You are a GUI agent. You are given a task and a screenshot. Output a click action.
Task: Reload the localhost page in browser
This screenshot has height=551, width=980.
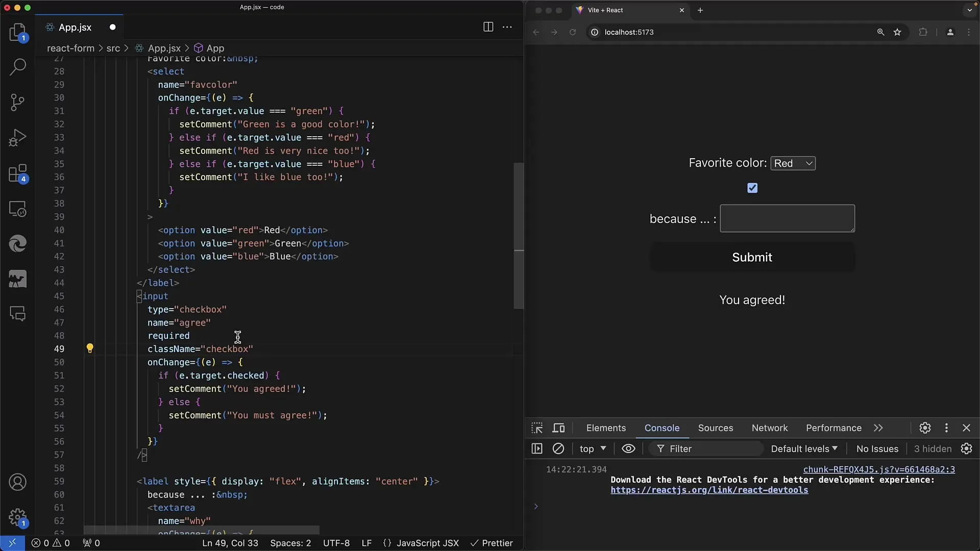573,32
